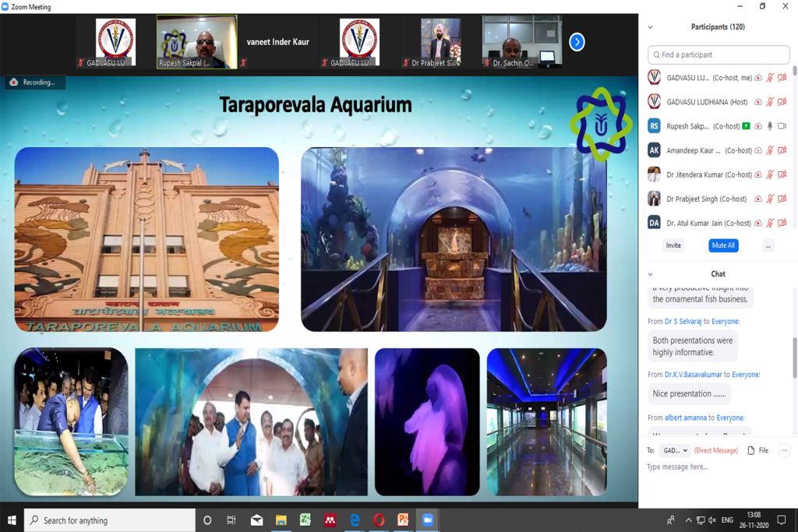The width and height of the screenshot is (798, 532).
Task: Click the recording icon for Dr Jitendera Kumar
Action: (757, 174)
